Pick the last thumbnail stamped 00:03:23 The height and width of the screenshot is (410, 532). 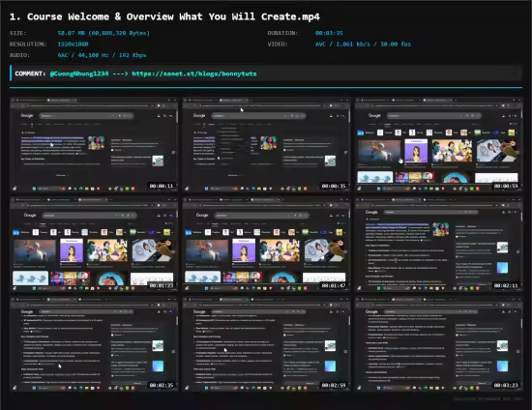[x=439, y=344]
